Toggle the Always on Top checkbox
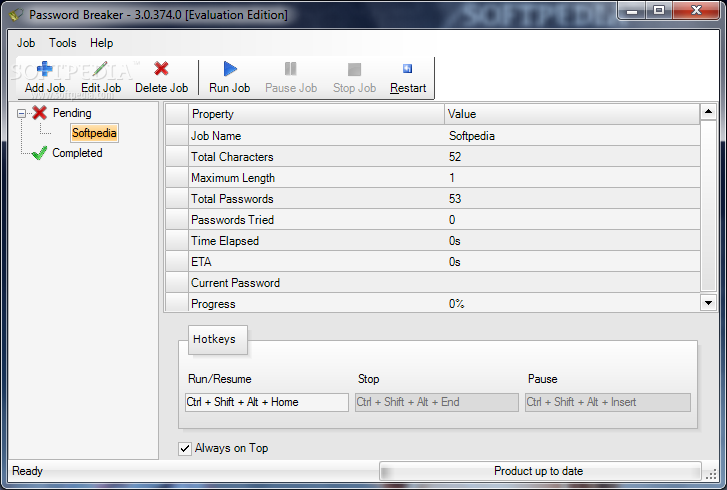This screenshot has width=727, height=490. click(185, 448)
